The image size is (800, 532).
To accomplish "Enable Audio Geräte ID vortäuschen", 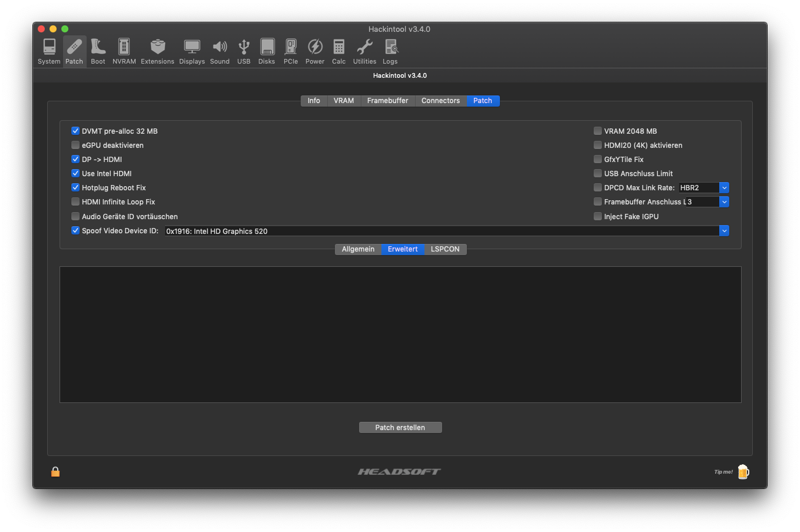I will [75, 216].
